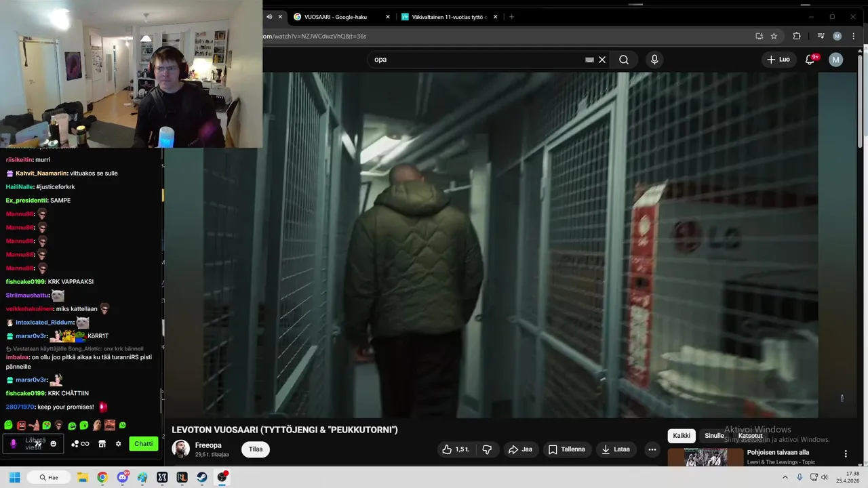The width and height of the screenshot is (868, 488).
Task: Open Discord from the taskbar
Action: (122, 477)
